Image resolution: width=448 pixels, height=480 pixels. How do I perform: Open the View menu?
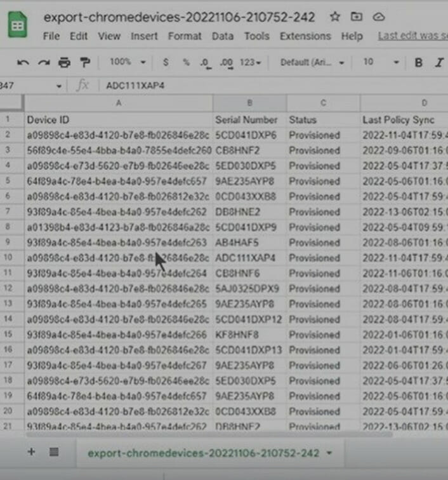click(x=109, y=36)
